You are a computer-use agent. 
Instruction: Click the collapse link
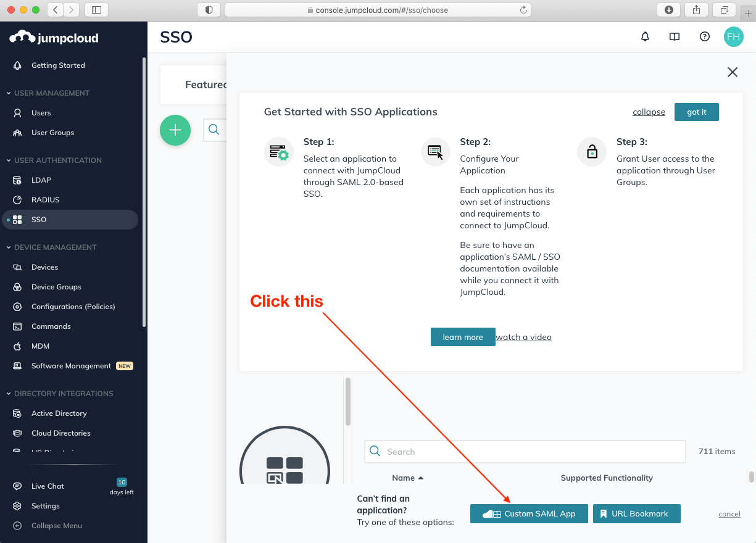(649, 112)
